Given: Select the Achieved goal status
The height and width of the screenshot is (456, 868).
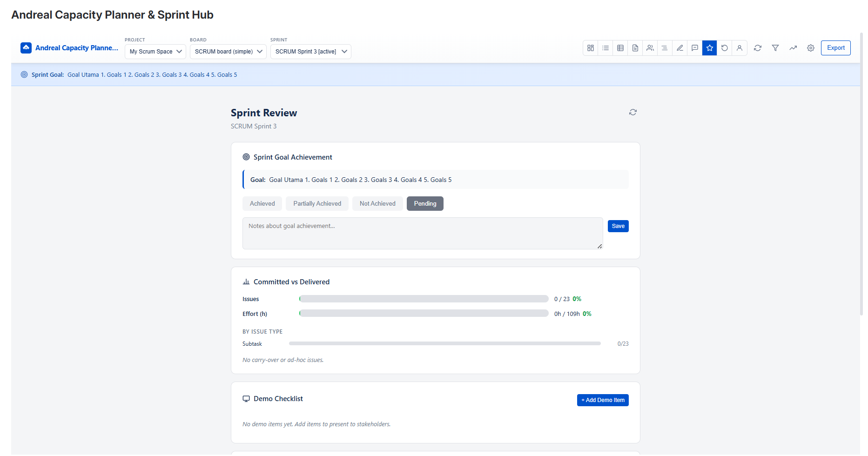Looking at the screenshot, I should point(262,203).
